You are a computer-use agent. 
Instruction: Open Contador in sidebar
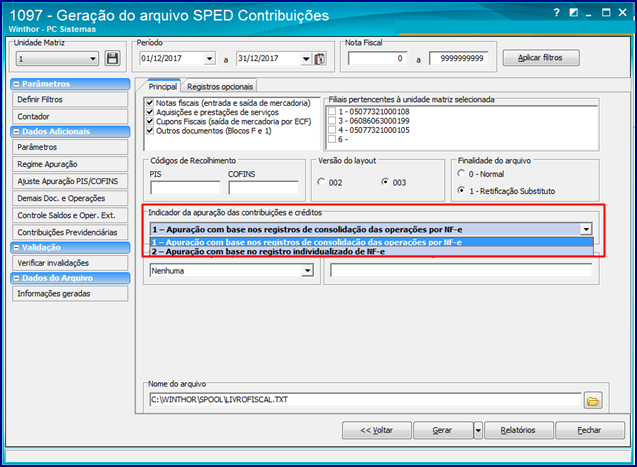coord(70,117)
